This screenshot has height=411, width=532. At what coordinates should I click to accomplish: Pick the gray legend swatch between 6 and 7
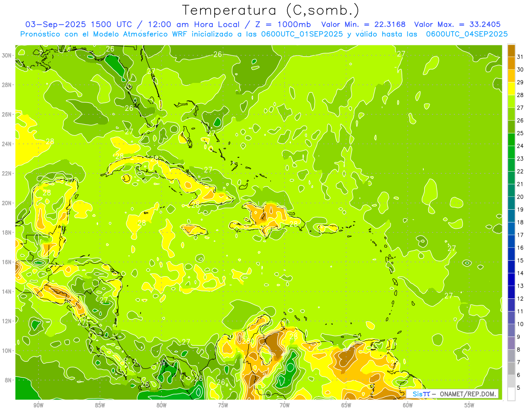click(x=511, y=368)
